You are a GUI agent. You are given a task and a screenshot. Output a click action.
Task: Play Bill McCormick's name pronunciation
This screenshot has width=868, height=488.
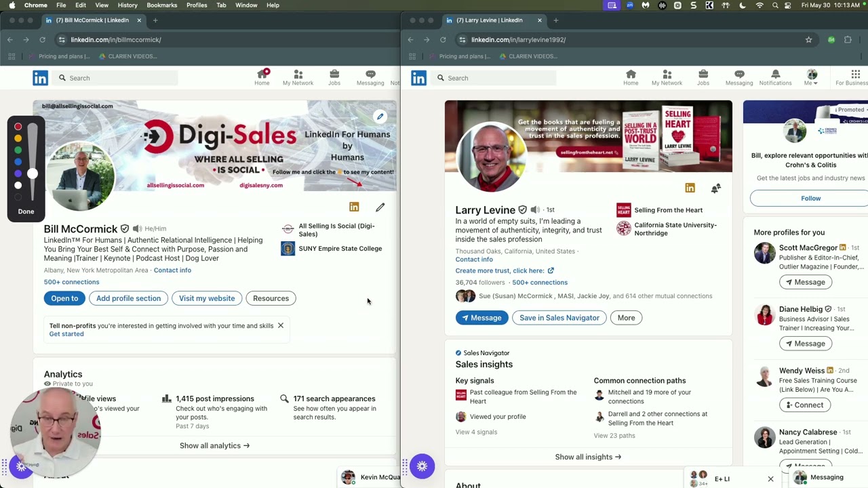tap(137, 229)
